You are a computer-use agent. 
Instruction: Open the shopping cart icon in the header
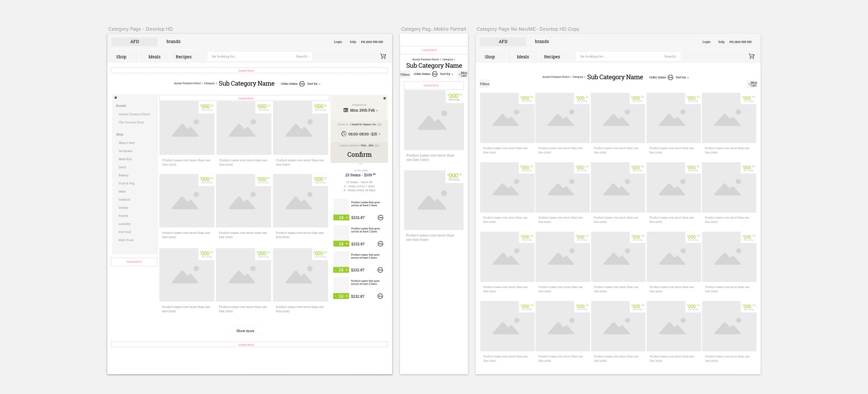pos(383,56)
